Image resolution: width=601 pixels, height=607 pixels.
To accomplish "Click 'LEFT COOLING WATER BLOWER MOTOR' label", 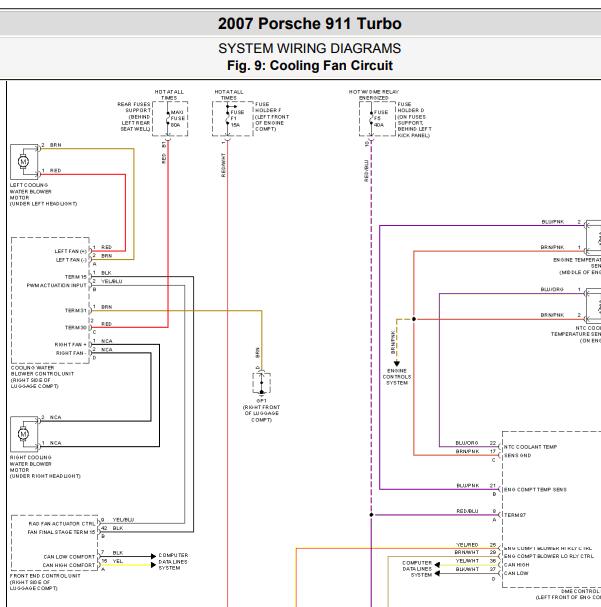I will click(43, 194).
